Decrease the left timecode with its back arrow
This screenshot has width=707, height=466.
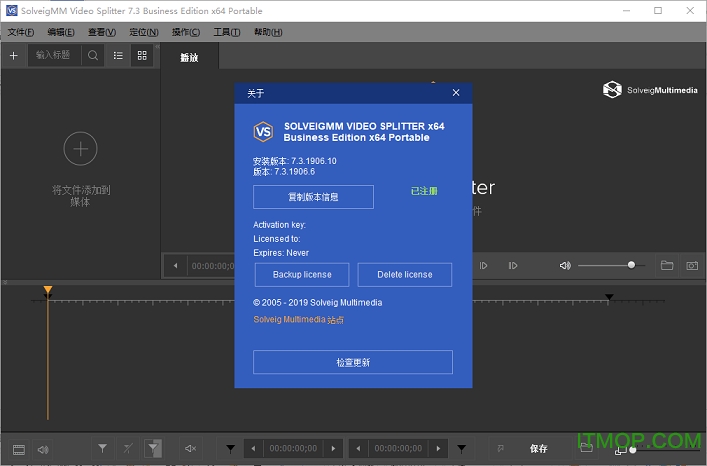tap(253, 448)
